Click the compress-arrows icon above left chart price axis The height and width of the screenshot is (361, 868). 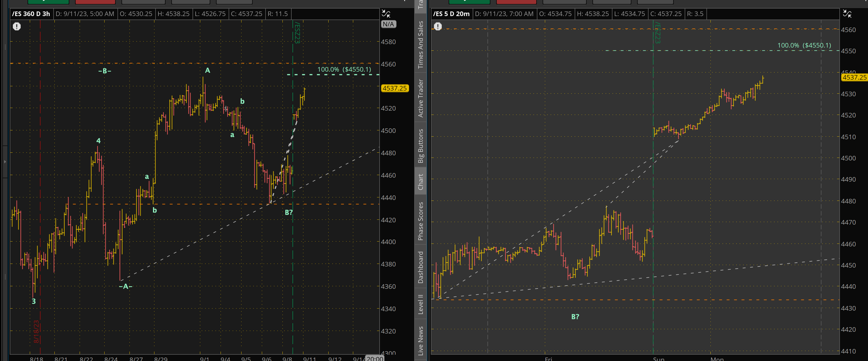click(x=386, y=14)
